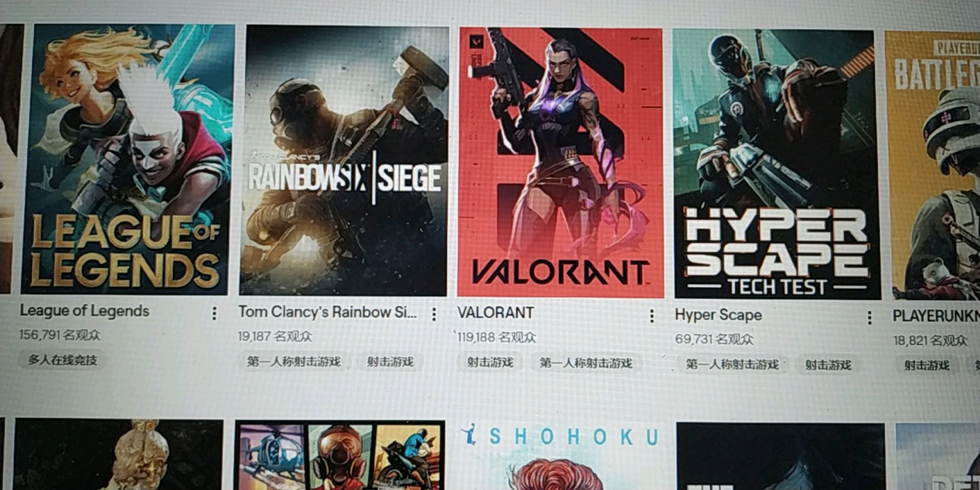Select 射击游戏 tag under Hyper Scape
The height and width of the screenshot is (490, 980).
828,365
